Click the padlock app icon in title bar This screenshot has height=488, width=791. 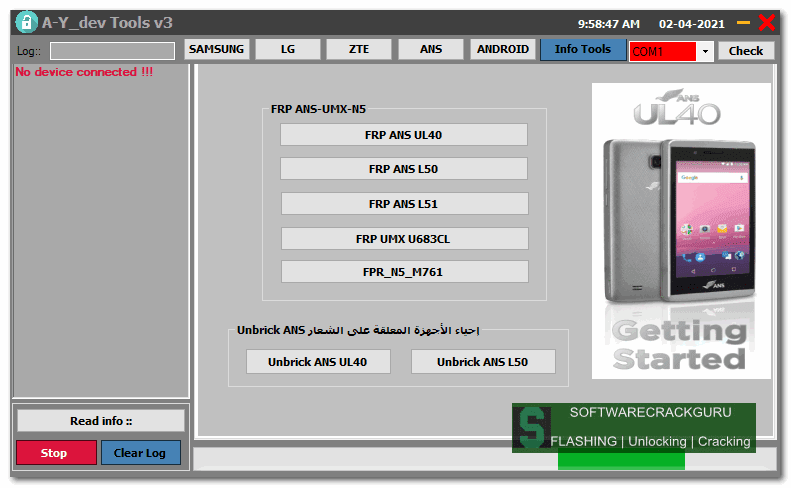pyautogui.click(x=26, y=22)
